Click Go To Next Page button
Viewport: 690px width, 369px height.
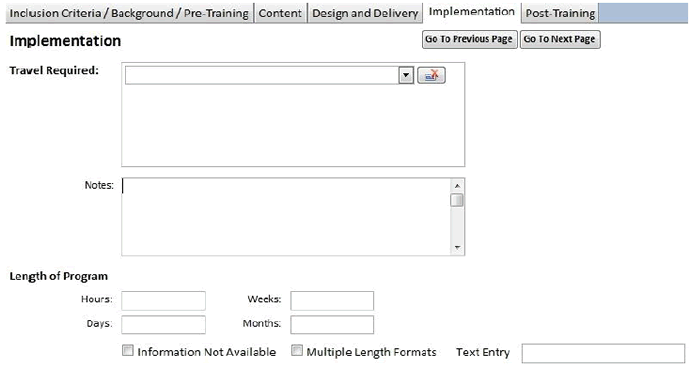[x=560, y=39]
